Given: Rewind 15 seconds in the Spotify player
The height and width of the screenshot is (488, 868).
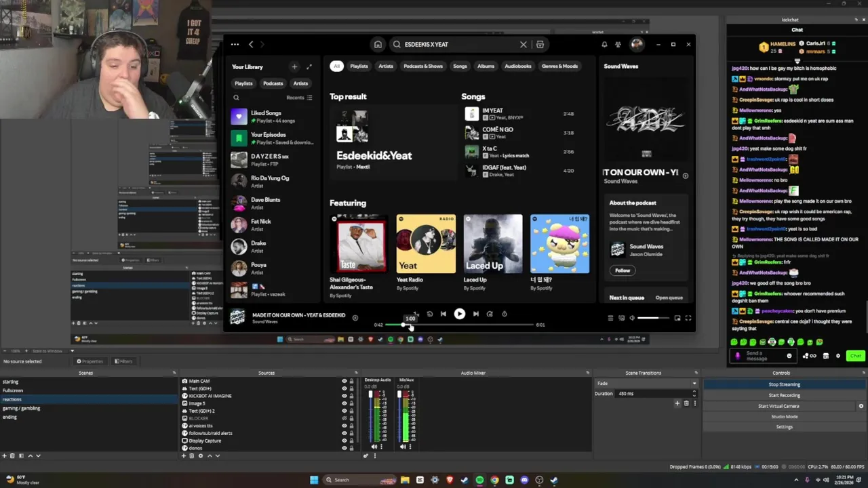Looking at the screenshot, I should tap(429, 314).
